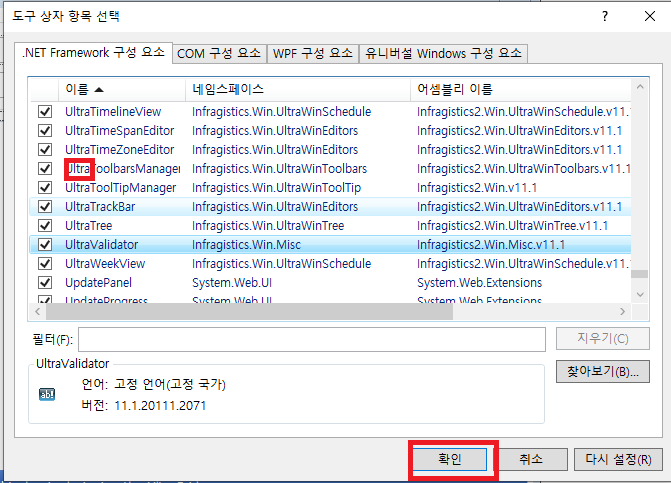This screenshot has width=671, height=483.
Task: Click 확인 button to confirm
Action: 449,459
